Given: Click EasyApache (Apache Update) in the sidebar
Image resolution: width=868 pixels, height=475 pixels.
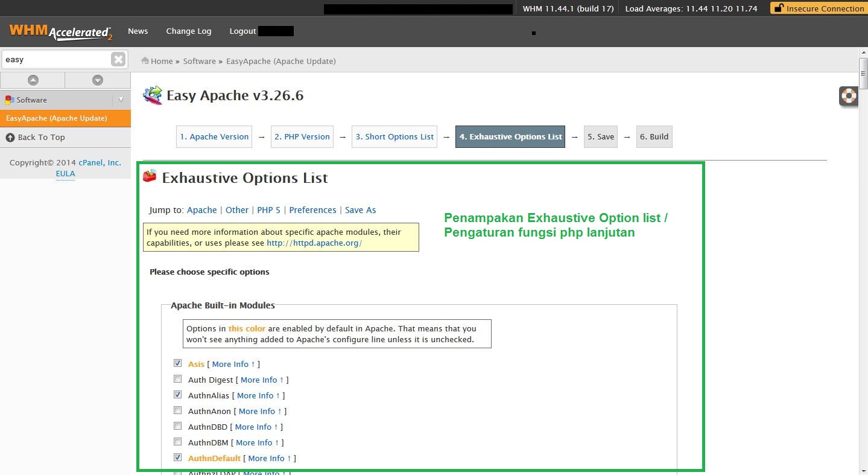Looking at the screenshot, I should point(56,118).
